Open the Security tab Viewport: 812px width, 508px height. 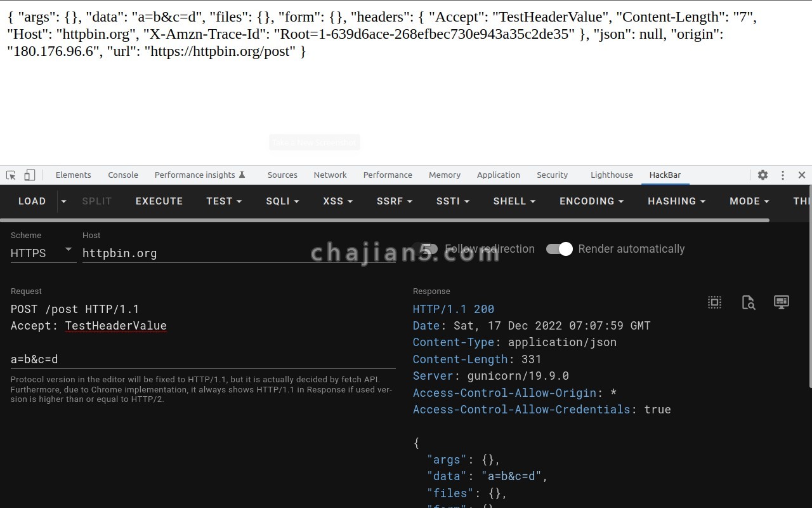pos(553,175)
